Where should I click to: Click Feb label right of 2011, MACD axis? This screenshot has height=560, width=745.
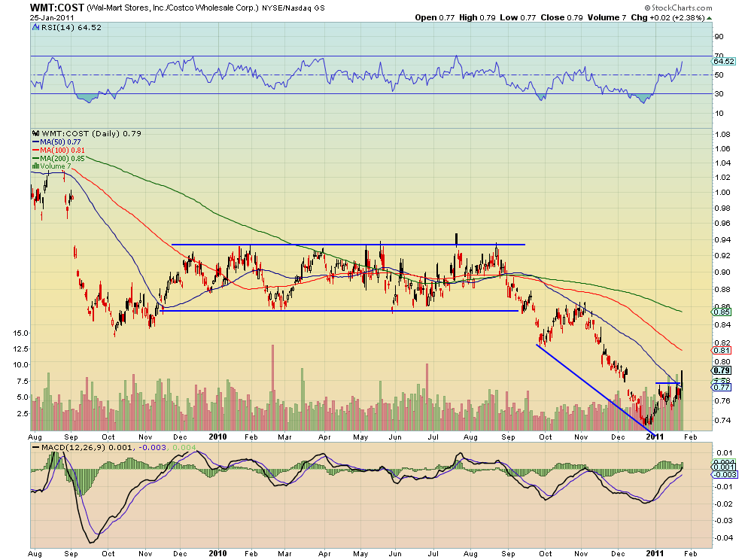[690, 554]
